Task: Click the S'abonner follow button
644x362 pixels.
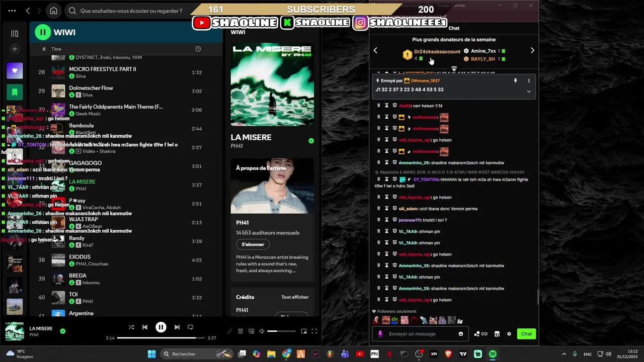Action: pyautogui.click(x=253, y=244)
